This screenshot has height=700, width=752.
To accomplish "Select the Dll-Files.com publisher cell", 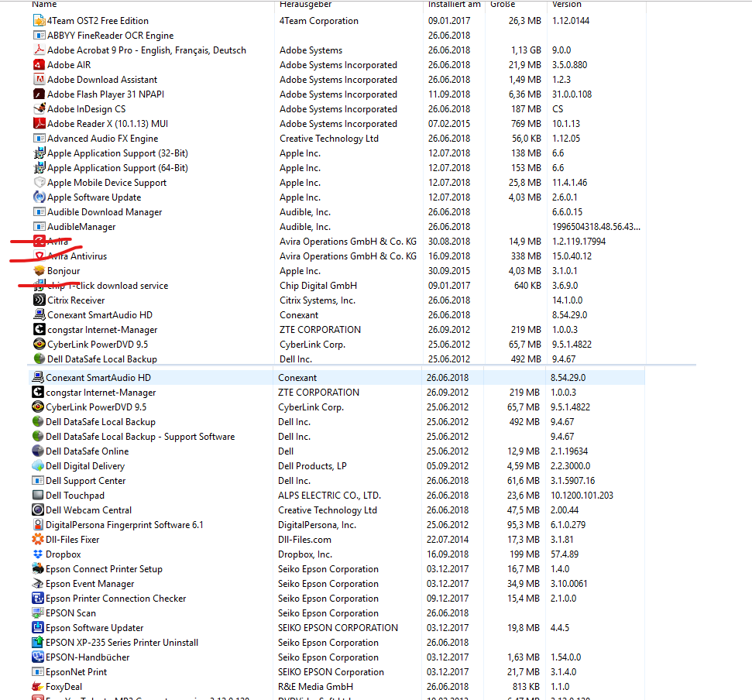I will click(x=304, y=540).
